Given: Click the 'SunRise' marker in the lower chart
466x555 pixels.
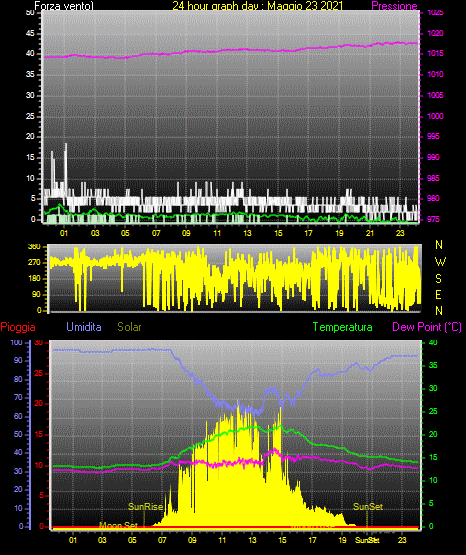Looking at the screenshot, I should click(x=145, y=507).
